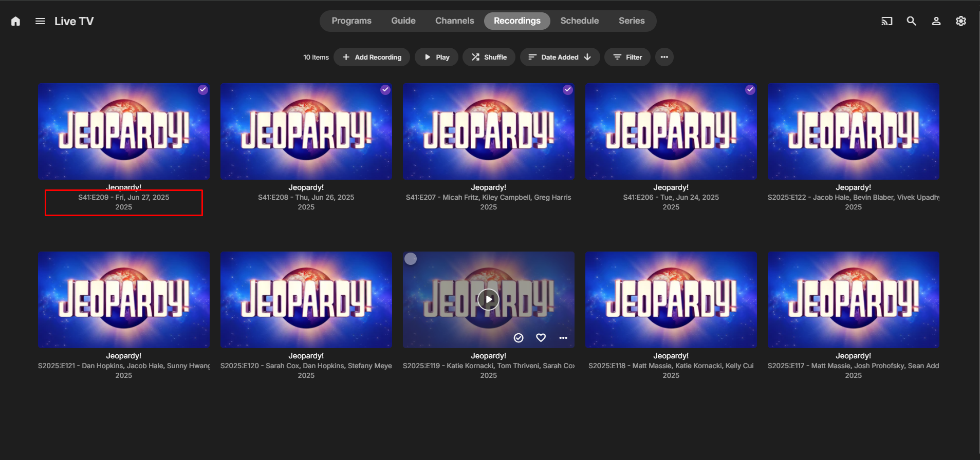
Task: Click the Shuffle button
Action: 489,57
